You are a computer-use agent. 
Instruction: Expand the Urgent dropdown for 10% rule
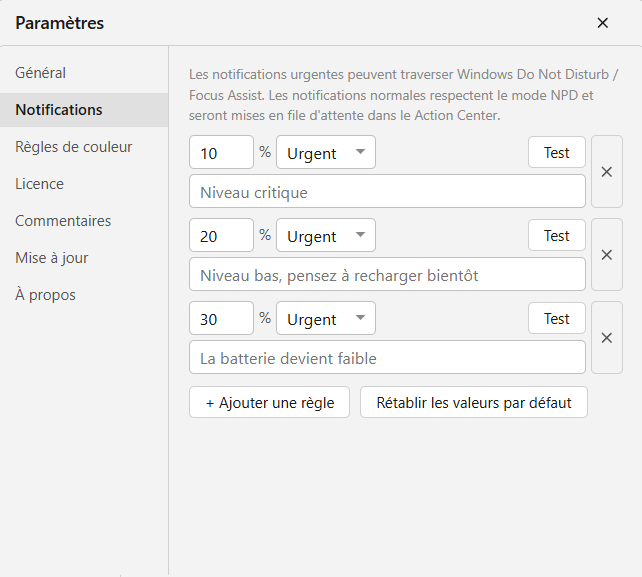(326, 152)
